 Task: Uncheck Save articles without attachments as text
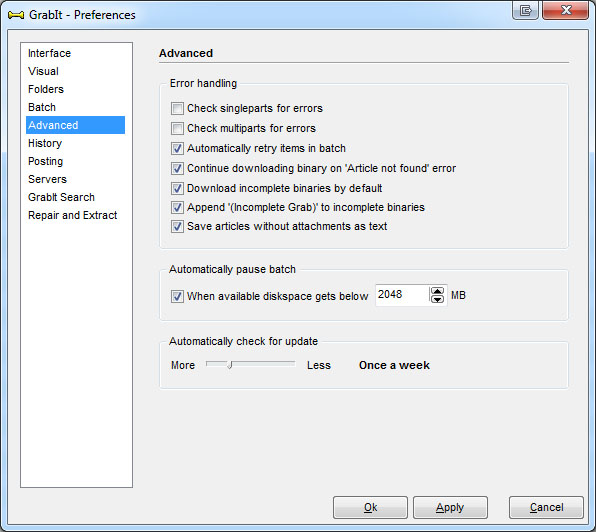177,226
